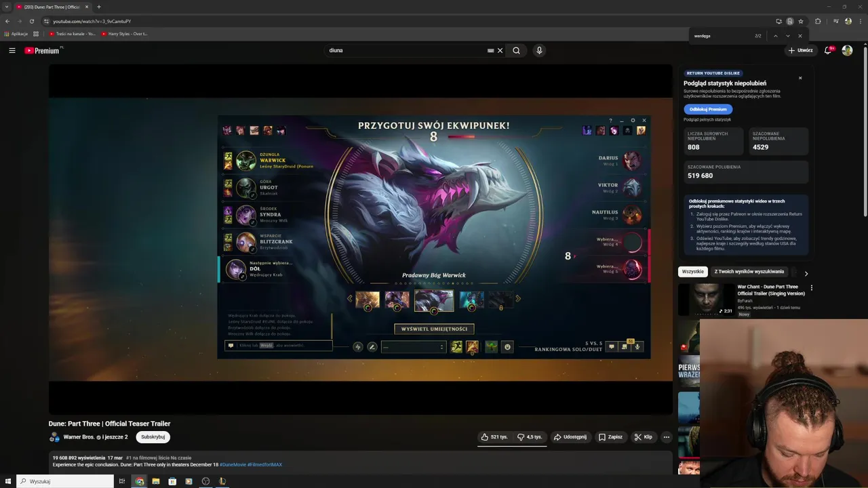Open the emote selector smiley icon
Viewport: 868px width, 488px height.
[507, 347]
